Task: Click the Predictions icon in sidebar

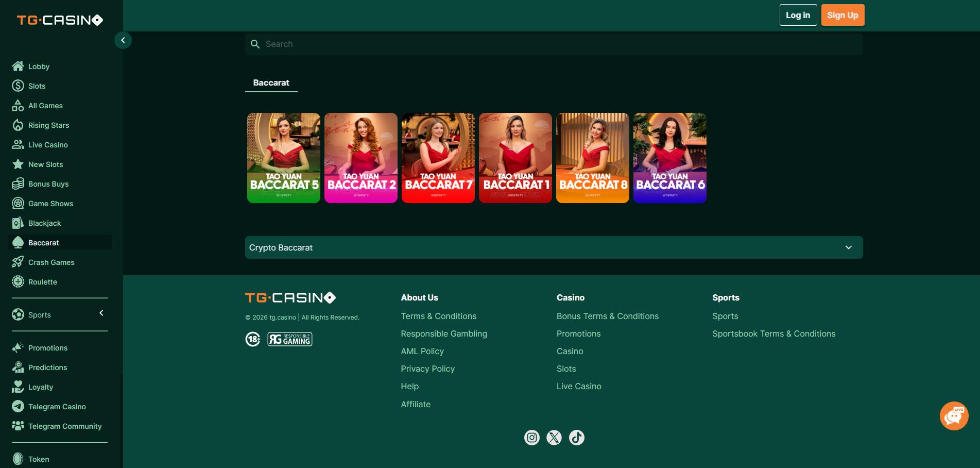Action: tap(18, 367)
